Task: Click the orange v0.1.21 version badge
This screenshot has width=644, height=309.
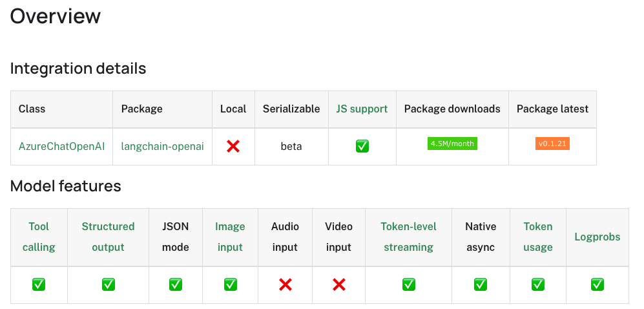Action: point(552,144)
